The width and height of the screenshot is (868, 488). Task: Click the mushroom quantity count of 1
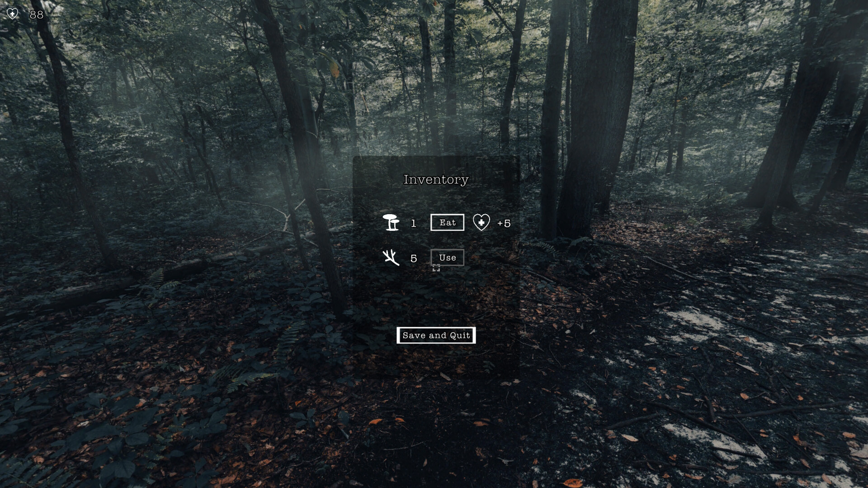pyautogui.click(x=413, y=222)
